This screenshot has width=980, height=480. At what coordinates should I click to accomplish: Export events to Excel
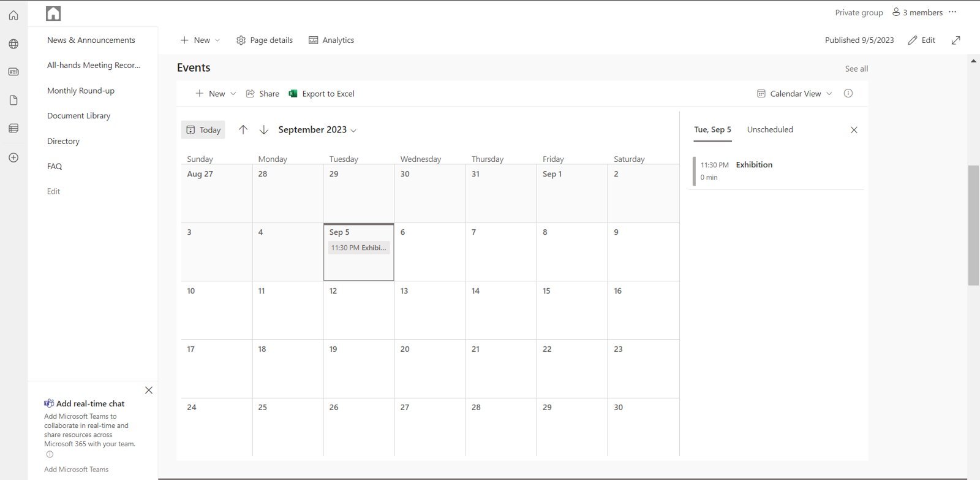[322, 94]
